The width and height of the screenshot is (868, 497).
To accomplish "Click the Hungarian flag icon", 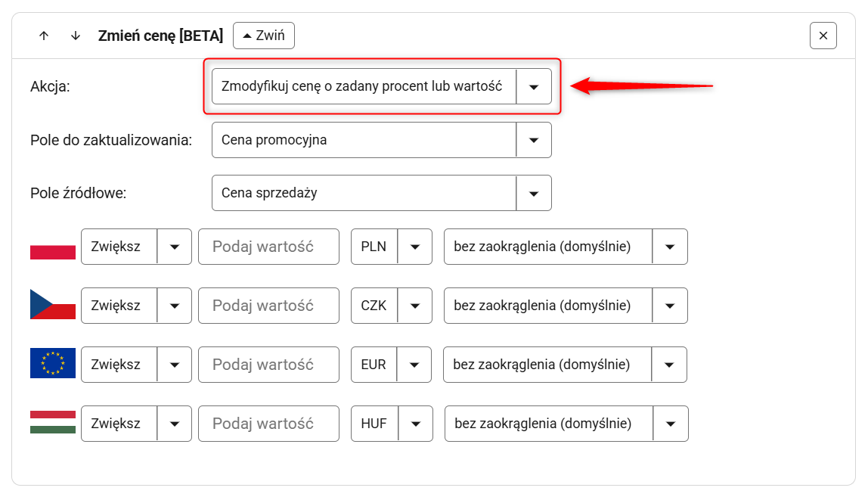I will [53, 423].
